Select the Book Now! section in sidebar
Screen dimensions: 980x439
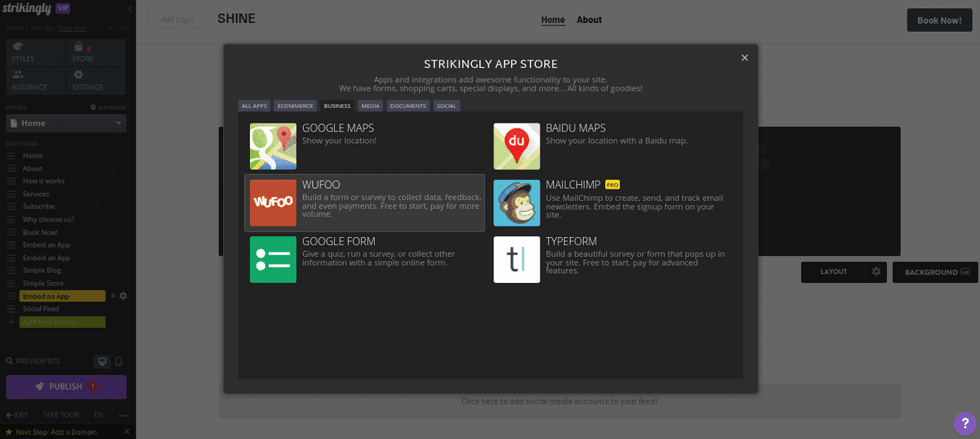click(40, 232)
